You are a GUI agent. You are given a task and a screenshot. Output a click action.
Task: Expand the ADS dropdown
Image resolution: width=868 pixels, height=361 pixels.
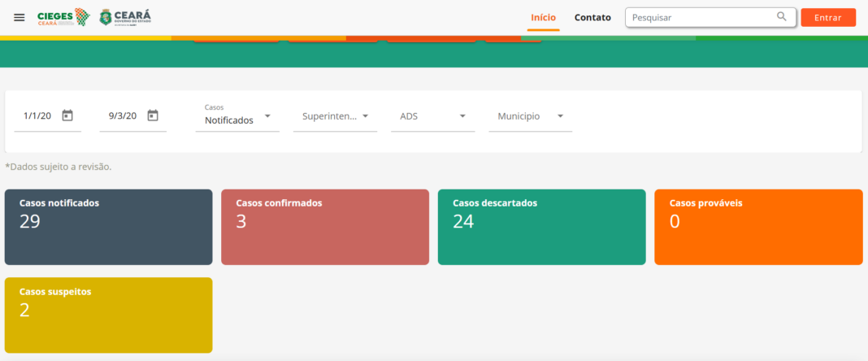[x=462, y=116]
